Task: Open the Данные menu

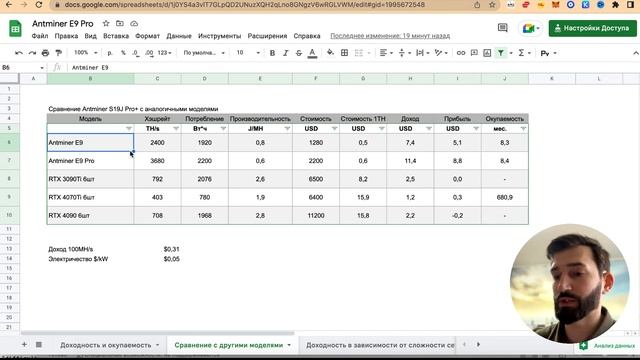Action: [179, 36]
